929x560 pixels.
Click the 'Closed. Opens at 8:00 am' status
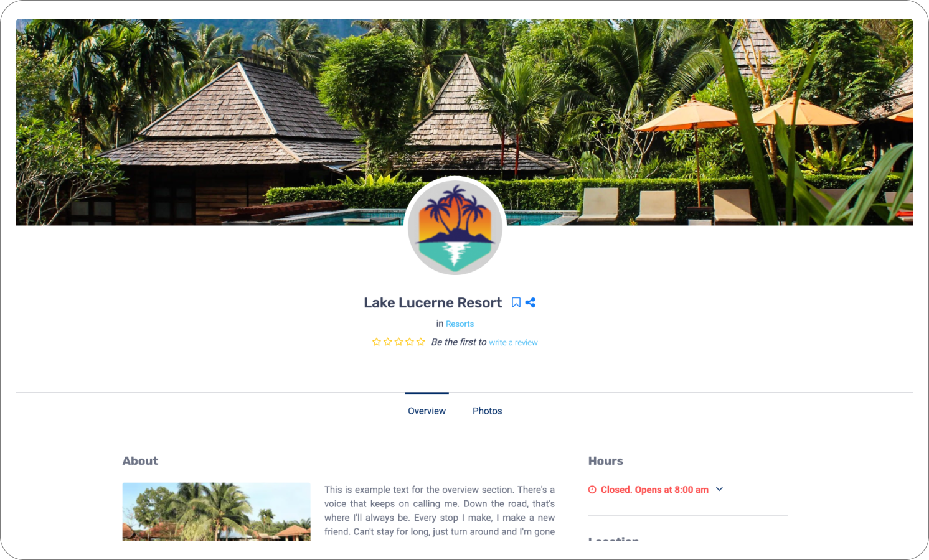coord(654,490)
